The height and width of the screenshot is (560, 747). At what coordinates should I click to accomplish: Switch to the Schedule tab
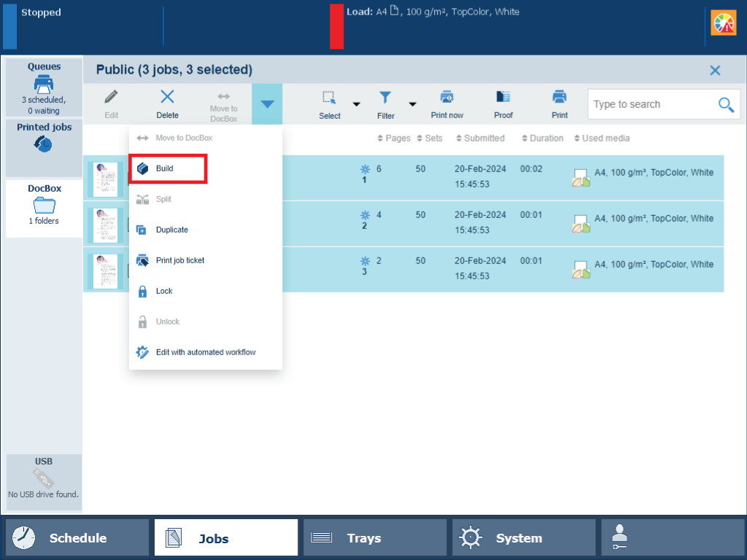tap(77, 538)
